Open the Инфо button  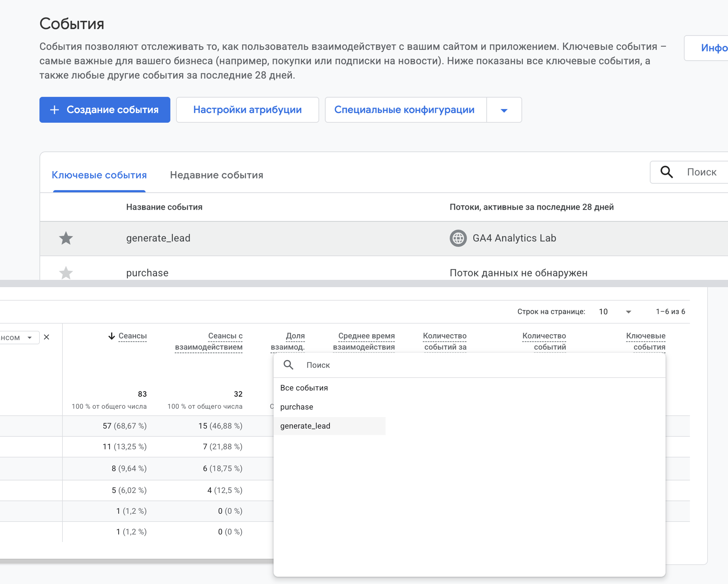pos(706,48)
